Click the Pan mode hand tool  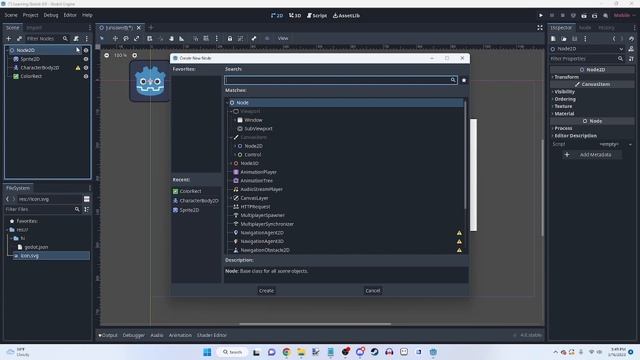pyautogui.click(x=171, y=38)
